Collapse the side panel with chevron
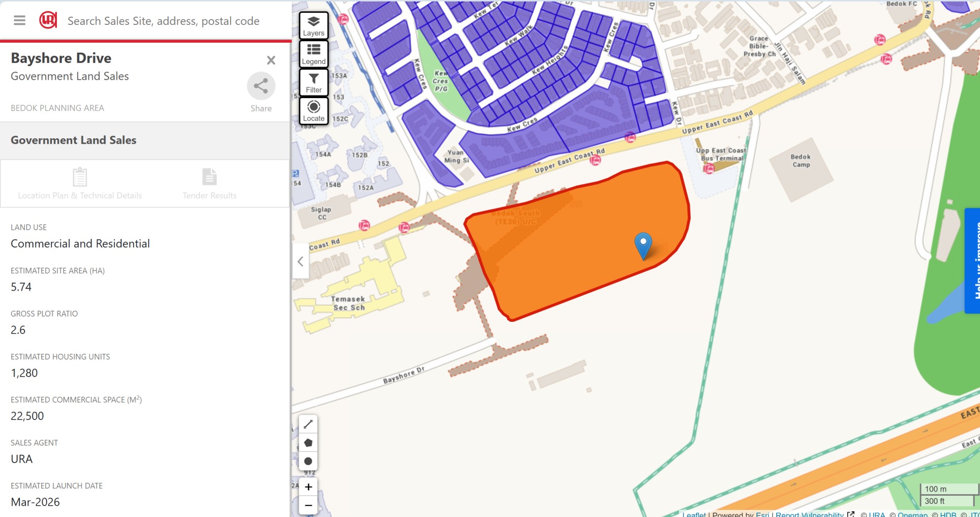This screenshot has width=980, height=517. 301,261
